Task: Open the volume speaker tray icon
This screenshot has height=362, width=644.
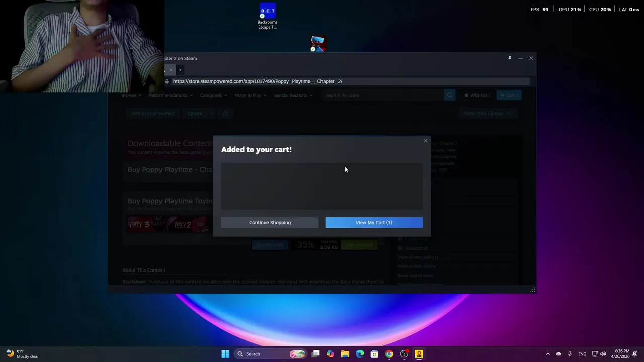Action: tap(603, 354)
